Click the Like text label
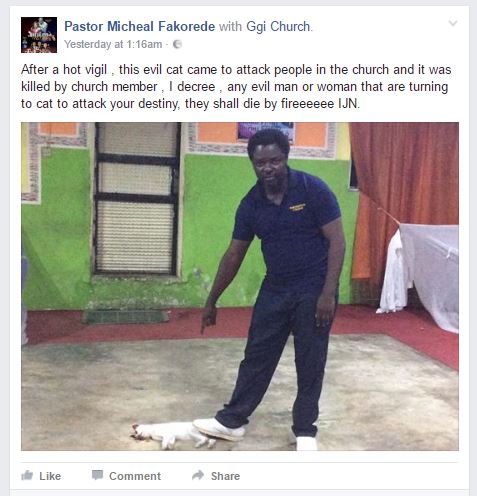 point(50,476)
